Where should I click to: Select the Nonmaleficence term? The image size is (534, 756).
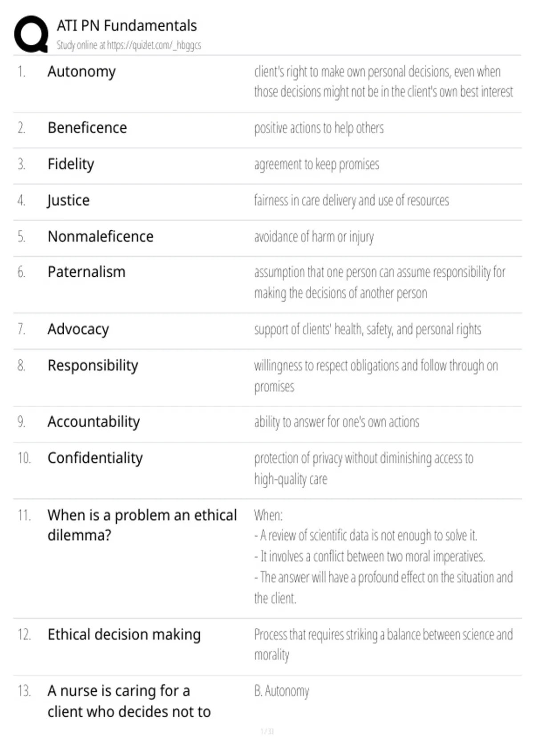pos(101,237)
